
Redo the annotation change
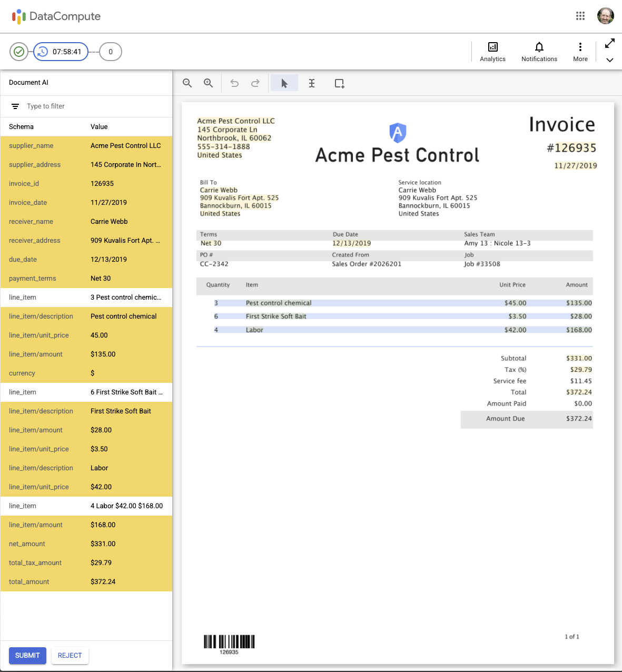[255, 83]
